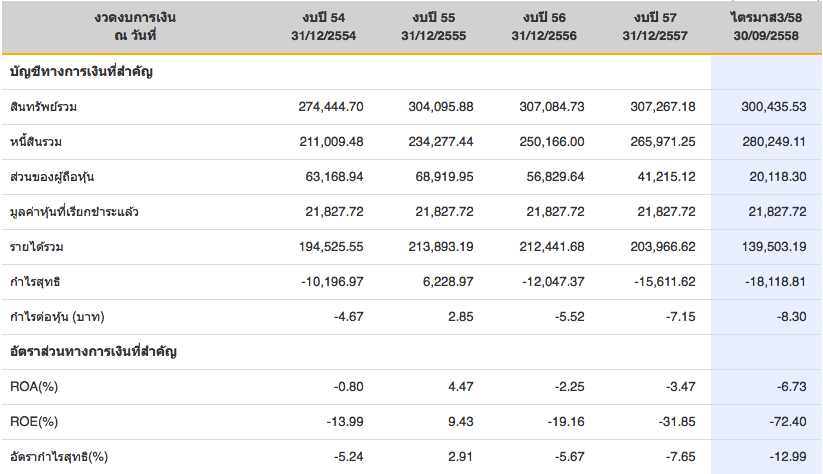Click the value 300,435.53 in the quarterly column
This screenshot has width=823, height=474.
(771, 106)
